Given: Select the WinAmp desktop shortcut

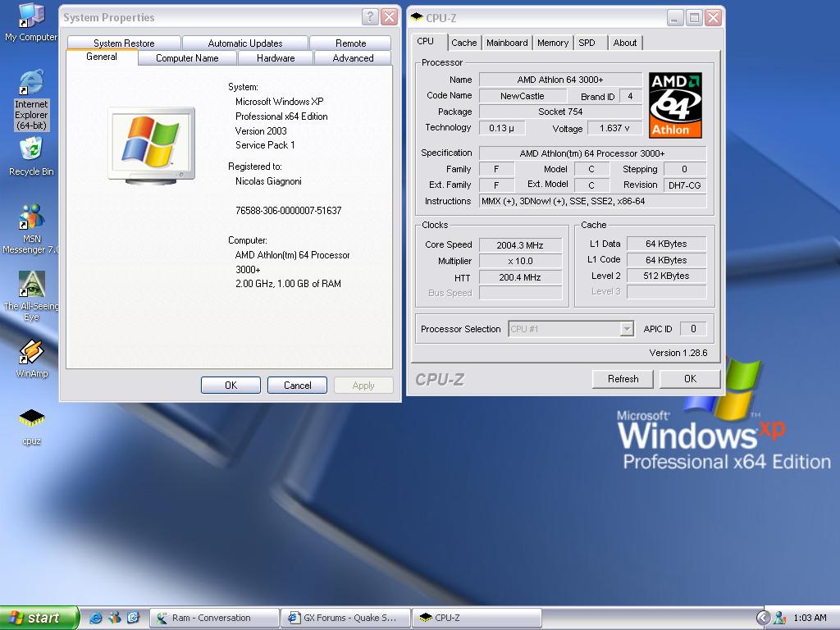Looking at the screenshot, I should [32, 359].
